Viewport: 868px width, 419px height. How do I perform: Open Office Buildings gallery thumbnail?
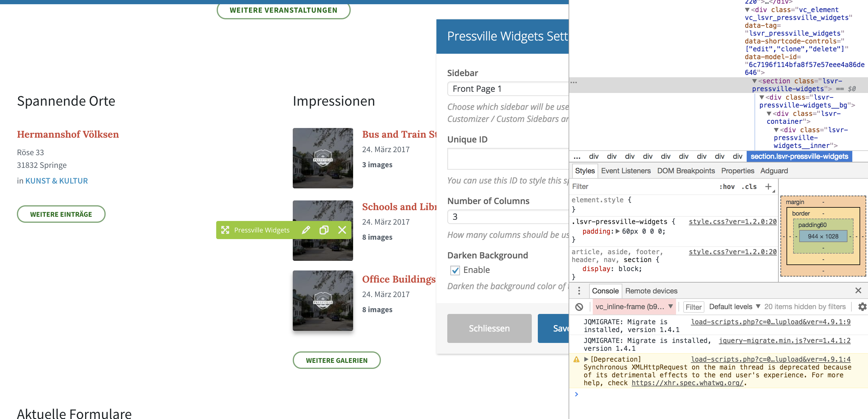[323, 301]
